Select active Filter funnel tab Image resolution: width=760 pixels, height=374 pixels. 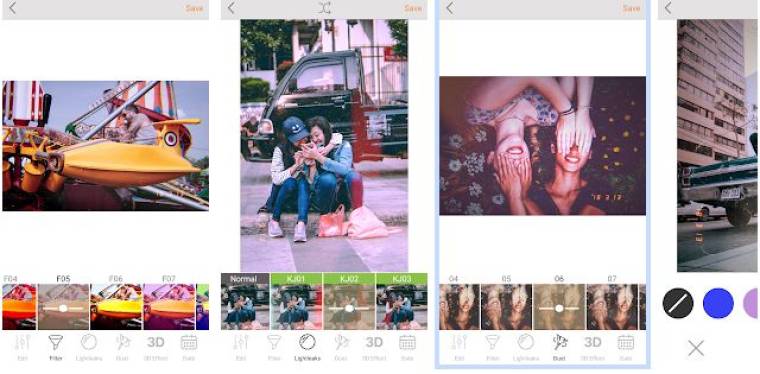56,348
